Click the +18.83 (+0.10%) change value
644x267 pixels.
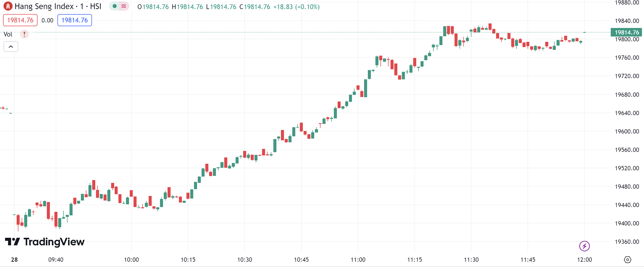[x=296, y=7]
